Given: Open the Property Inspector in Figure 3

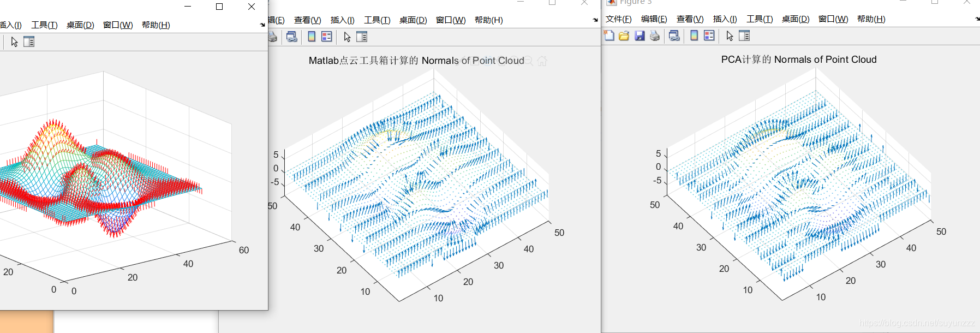Looking at the screenshot, I should point(744,36).
